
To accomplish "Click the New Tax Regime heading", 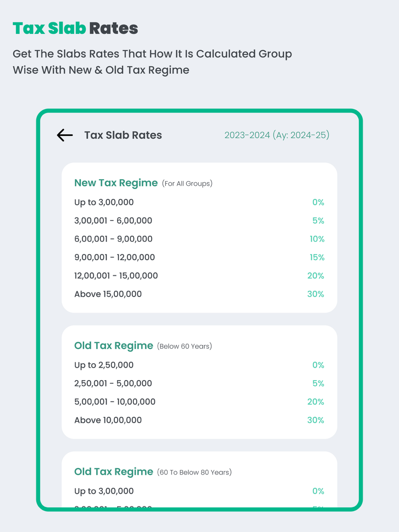I will 116,183.
